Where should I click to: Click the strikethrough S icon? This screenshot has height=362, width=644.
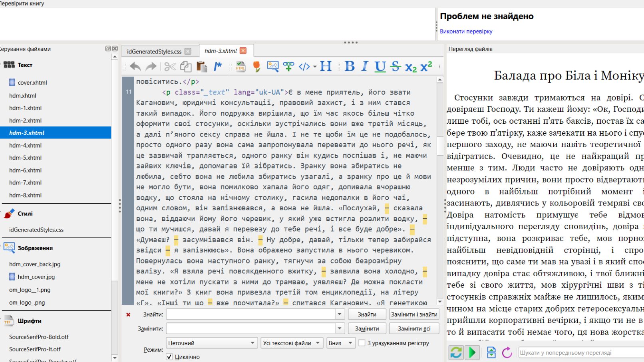click(x=395, y=66)
